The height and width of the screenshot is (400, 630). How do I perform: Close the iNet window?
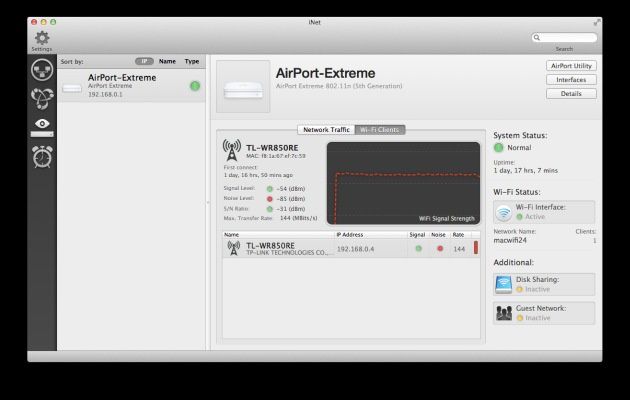34,22
